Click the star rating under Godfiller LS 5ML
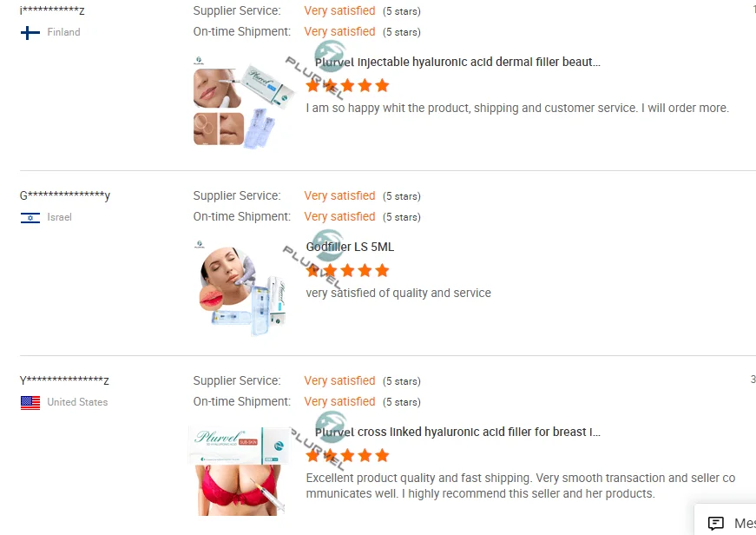The image size is (756, 535). pyautogui.click(x=348, y=270)
